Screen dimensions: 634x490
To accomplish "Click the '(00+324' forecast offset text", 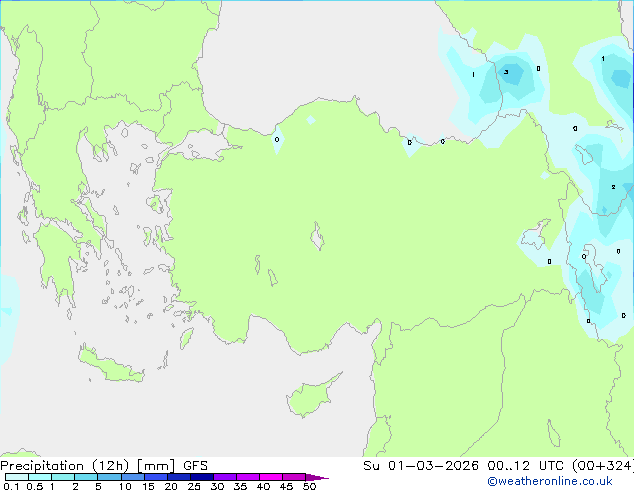I will pyautogui.click(x=602, y=466).
